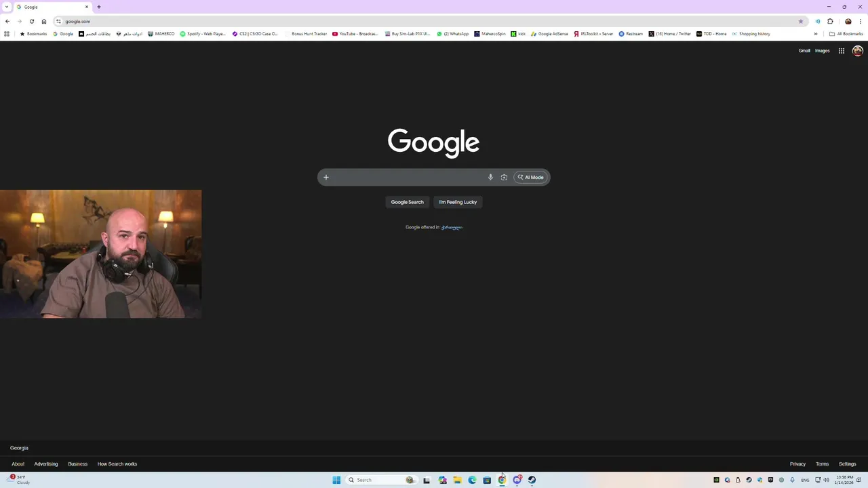The height and width of the screenshot is (488, 868).
Task: Open the Restream bookmark
Action: tap(631, 34)
